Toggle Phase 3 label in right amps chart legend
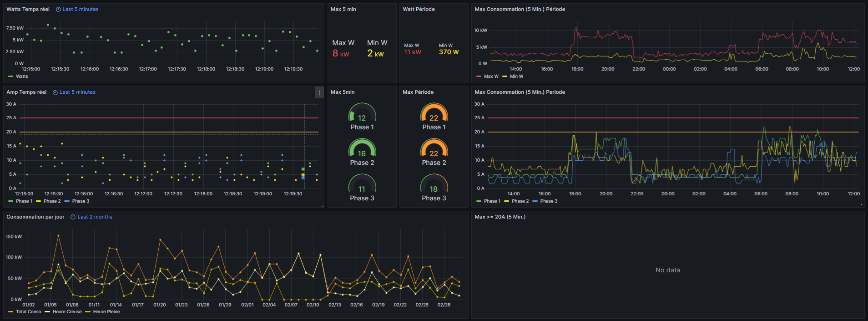 pos(549,201)
